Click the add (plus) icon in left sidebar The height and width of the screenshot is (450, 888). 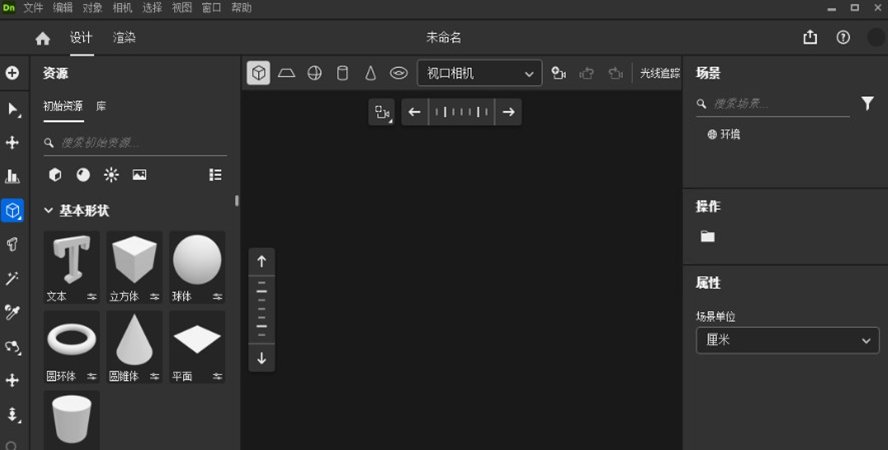click(12, 73)
